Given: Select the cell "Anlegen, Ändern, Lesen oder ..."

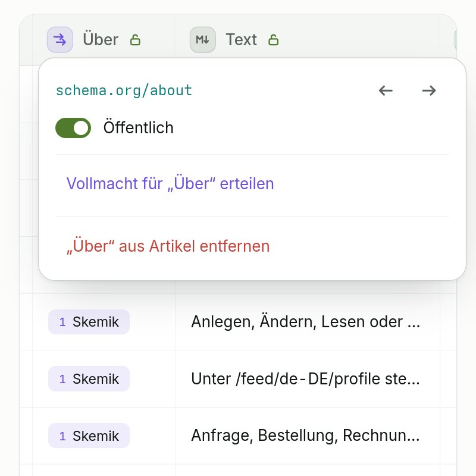Looking at the screenshot, I should [x=307, y=322].
